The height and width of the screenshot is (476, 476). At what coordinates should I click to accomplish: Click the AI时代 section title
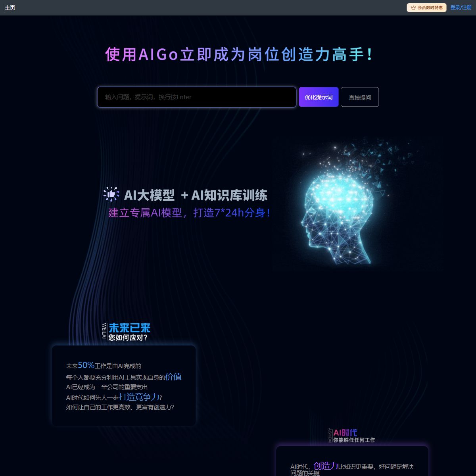pos(345,432)
